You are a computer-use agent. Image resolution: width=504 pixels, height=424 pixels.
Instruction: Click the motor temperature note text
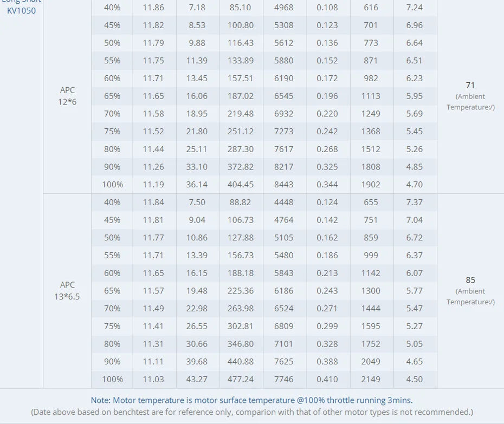click(251, 400)
